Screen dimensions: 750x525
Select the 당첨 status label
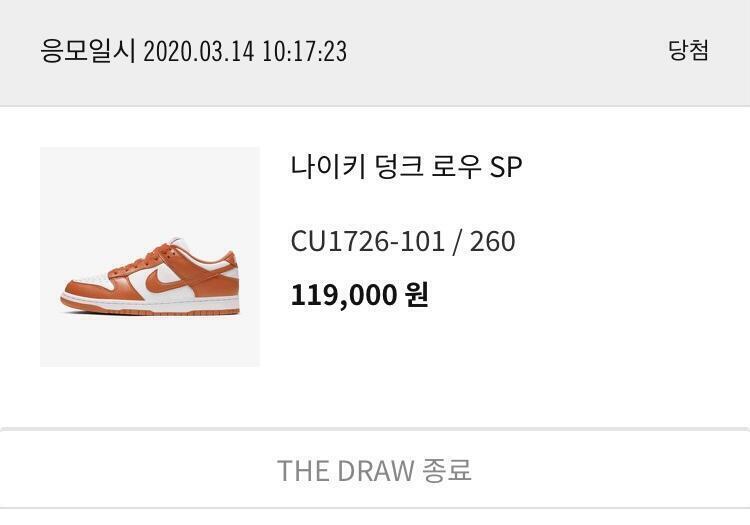pyautogui.click(x=688, y=50)
